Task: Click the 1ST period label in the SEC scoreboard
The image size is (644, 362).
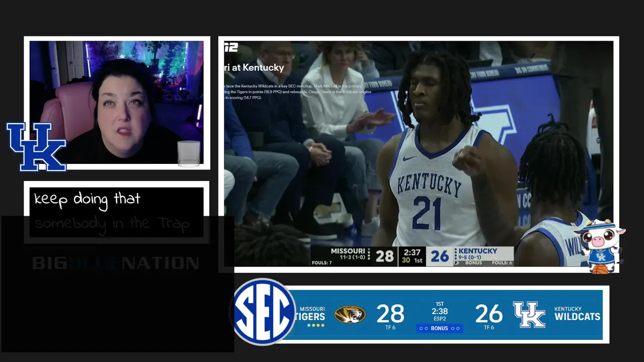Action: [x=440, y=304]
